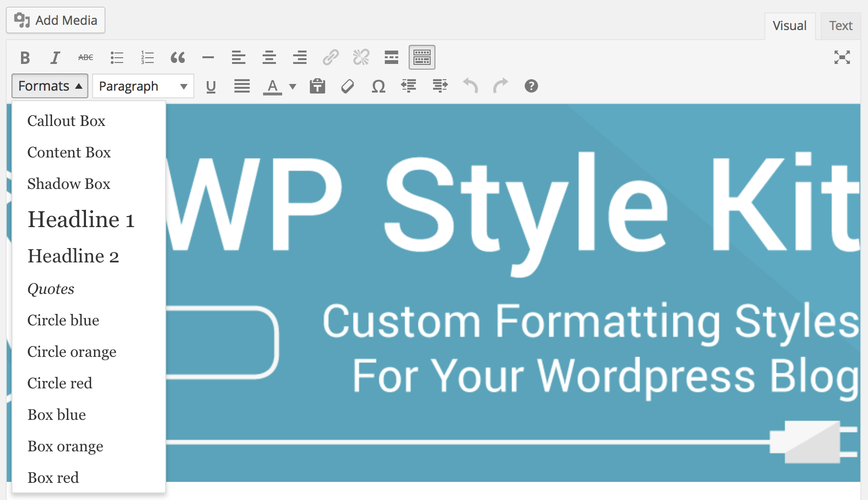Select the Box orange format

pos(89,446)
